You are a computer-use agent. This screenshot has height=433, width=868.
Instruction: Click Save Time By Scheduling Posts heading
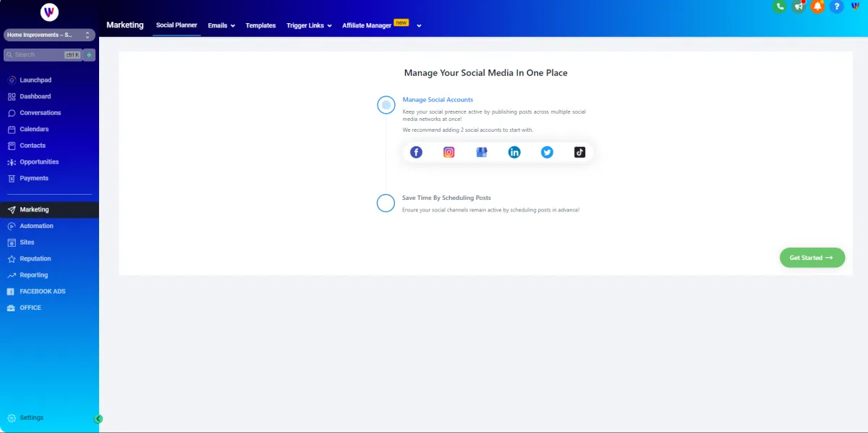click(446, 198)
